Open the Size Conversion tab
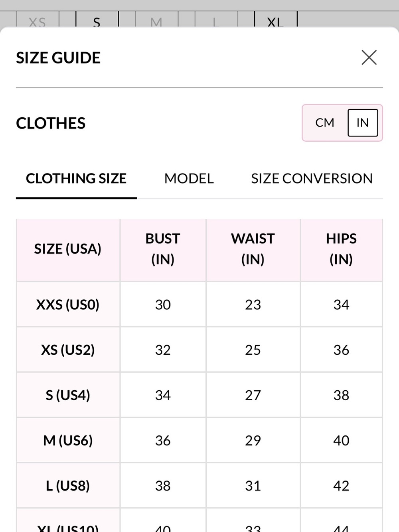The width and height of the screenshot is (399, 532). (x=312, y=178)
